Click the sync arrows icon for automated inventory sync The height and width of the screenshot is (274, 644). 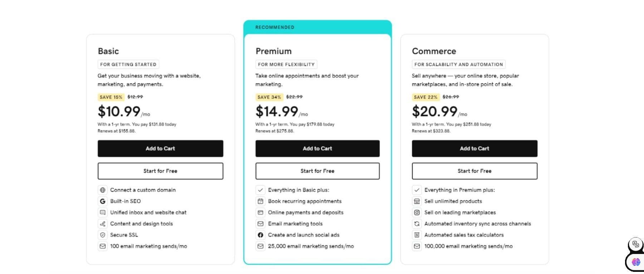(417, 223)
